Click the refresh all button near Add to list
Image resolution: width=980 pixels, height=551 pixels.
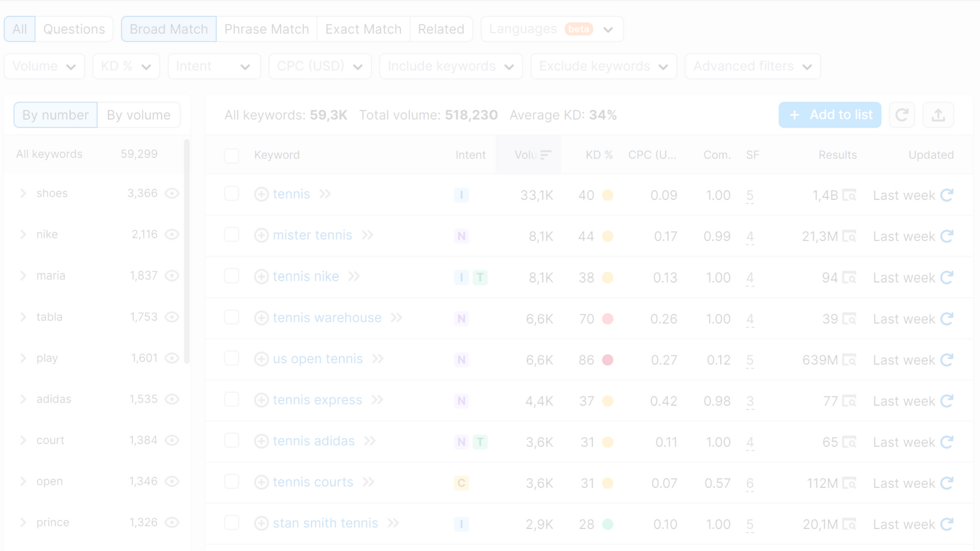902,115
